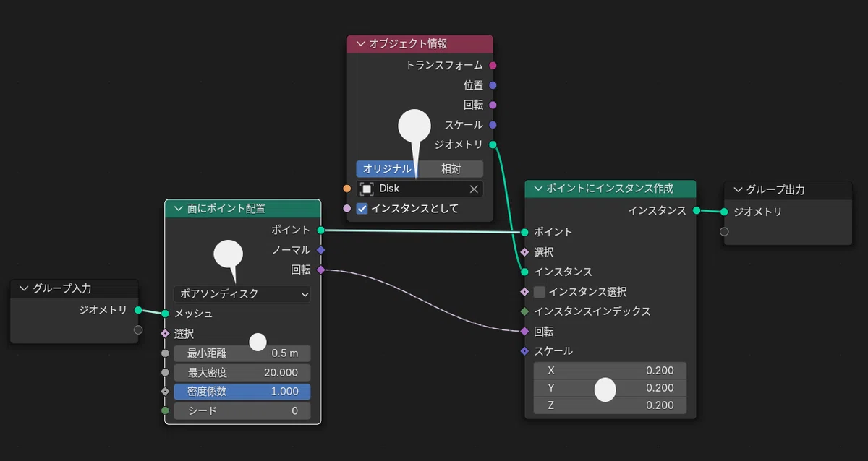Click the 選択 input socket on インスタンス作成 node

tap(525, 252)
